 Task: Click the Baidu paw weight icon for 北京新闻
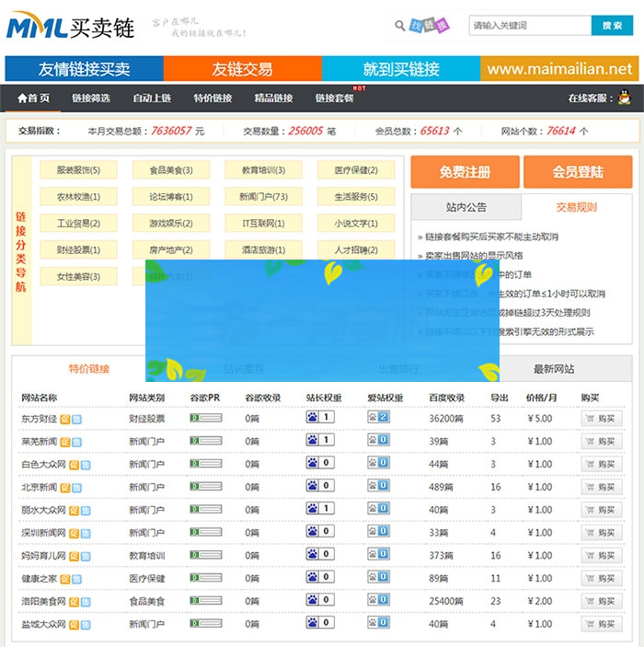tap(319, 486)
